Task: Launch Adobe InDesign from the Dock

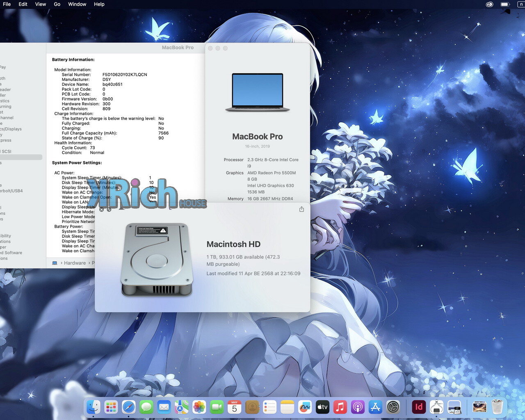Action: click(x=419, y=407)
